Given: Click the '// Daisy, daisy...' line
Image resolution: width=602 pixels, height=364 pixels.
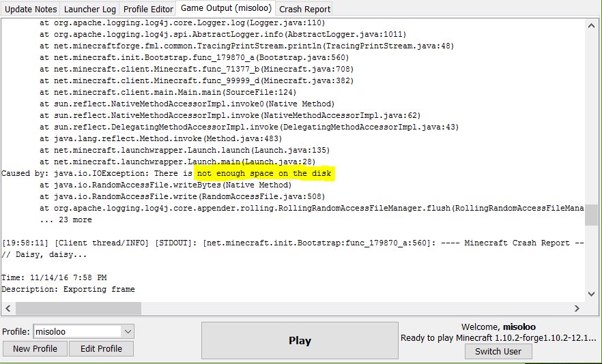Looking at the screenshot, I should tap(44, 255).
